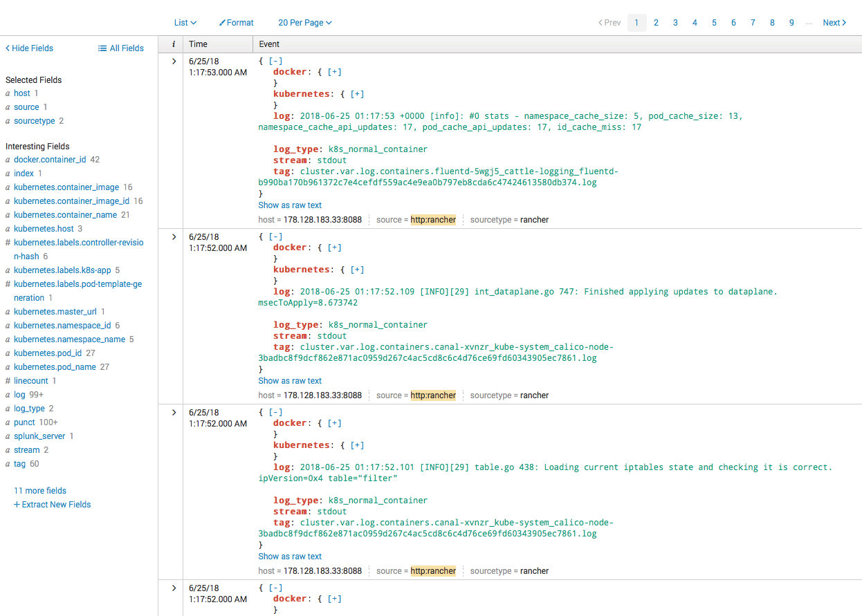Click the plus icon on Extract New Fields
The image size is (862, 616).
pos(17,504)
